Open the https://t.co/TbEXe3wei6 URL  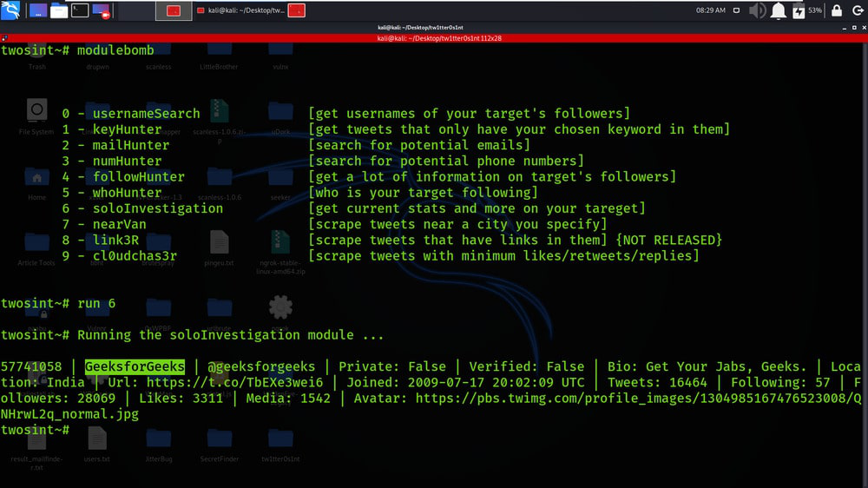[234, 383]
